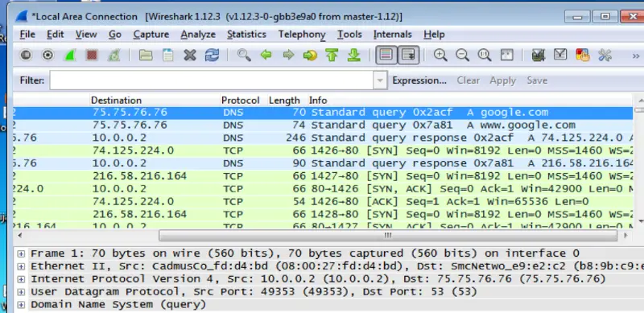
Task: Open the Telephony menu
Action: 302,35
